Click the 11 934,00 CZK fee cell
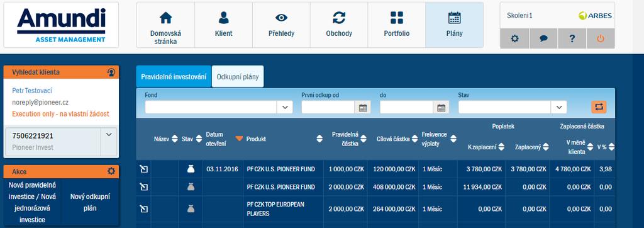 pos(482,187)
